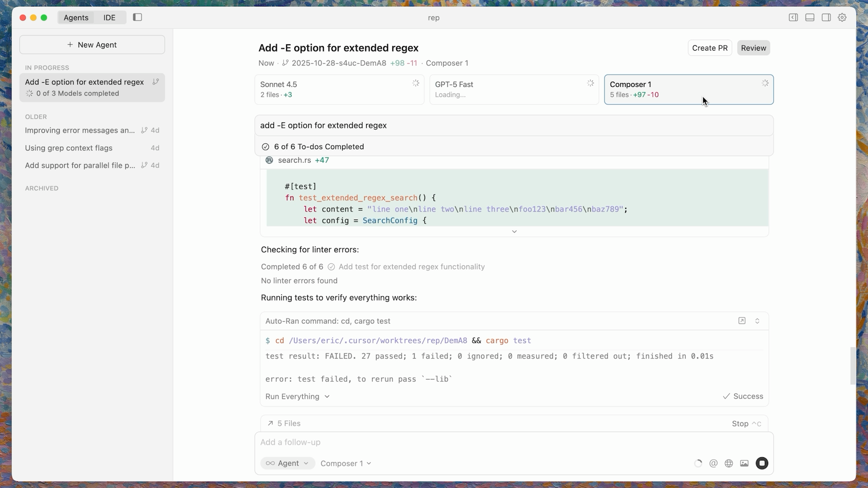Toggle the bottom panel layout icon
The height and width of the screenshot is (488, 868).
coord(810,17)
